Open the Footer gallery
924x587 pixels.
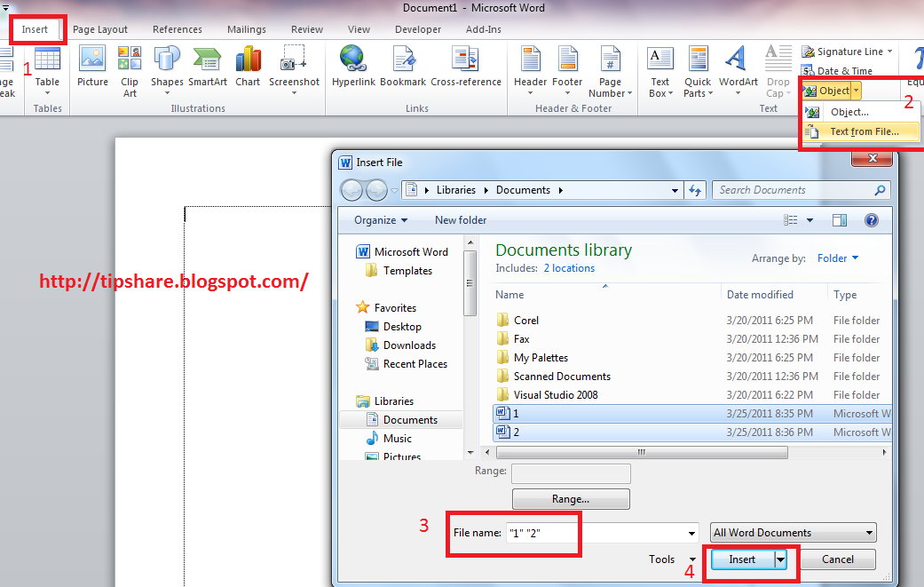pos(567,71)
